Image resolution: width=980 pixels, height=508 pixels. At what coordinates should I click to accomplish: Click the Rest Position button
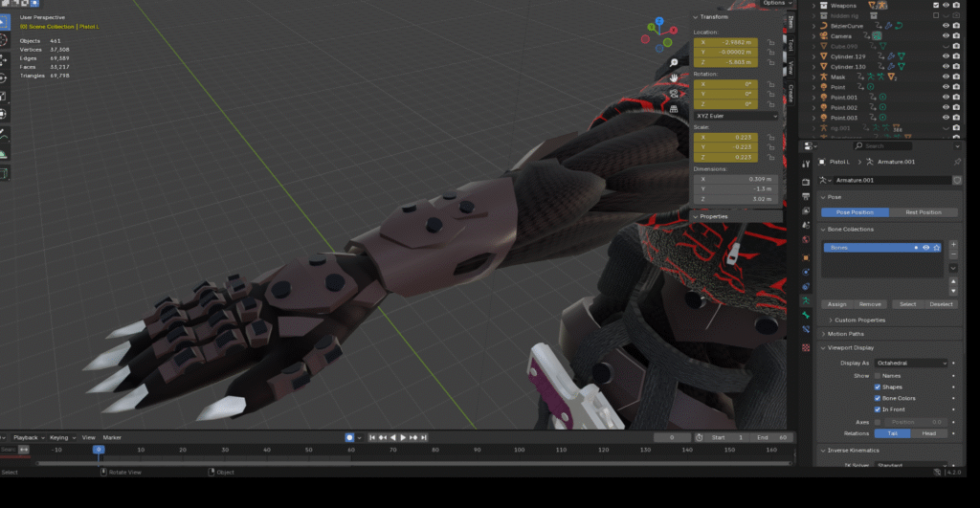pos(923,212)
